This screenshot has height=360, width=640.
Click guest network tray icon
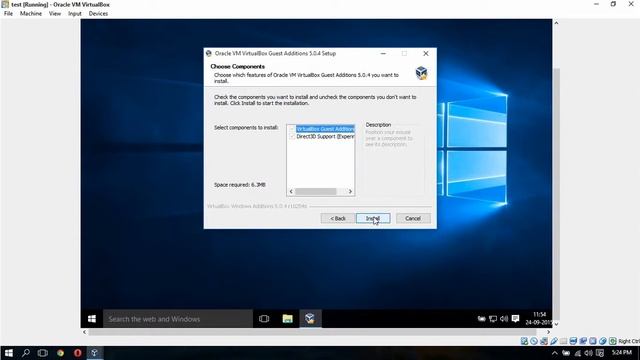[493, 319]
